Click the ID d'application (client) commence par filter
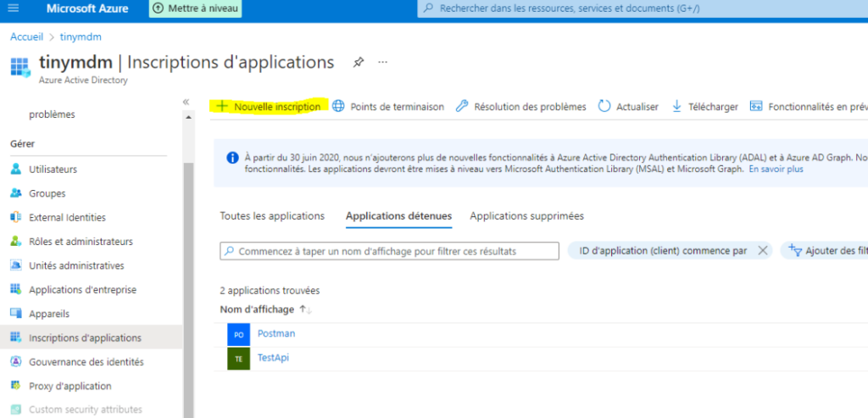 point(663,251)
